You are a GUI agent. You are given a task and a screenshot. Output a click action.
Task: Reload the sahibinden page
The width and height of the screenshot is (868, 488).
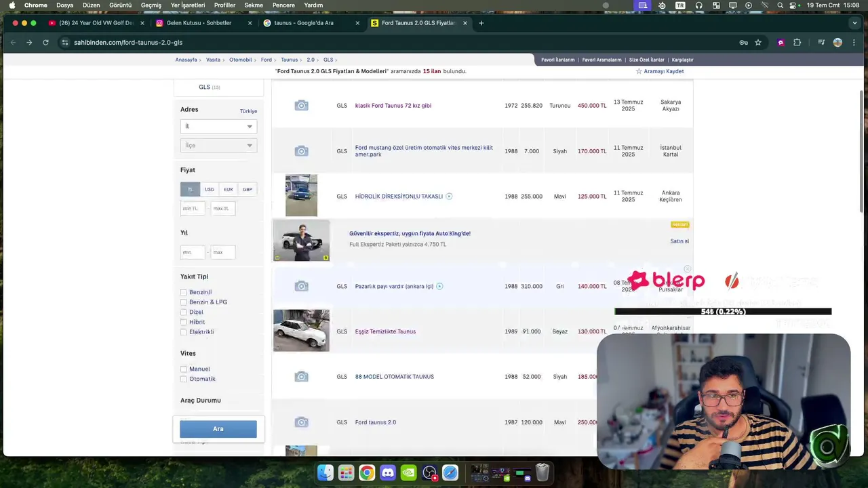click(x=45, y=42)
